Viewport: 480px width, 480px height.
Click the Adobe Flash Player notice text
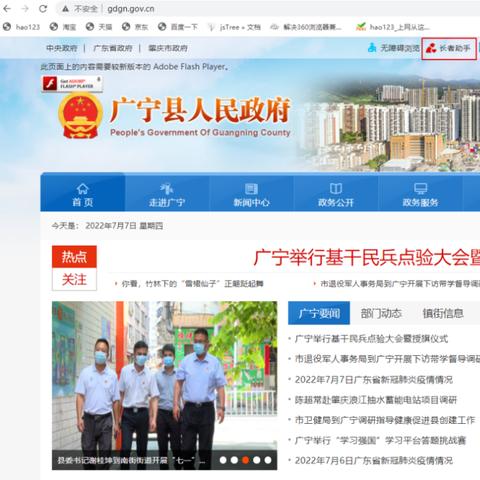point(135,67)
